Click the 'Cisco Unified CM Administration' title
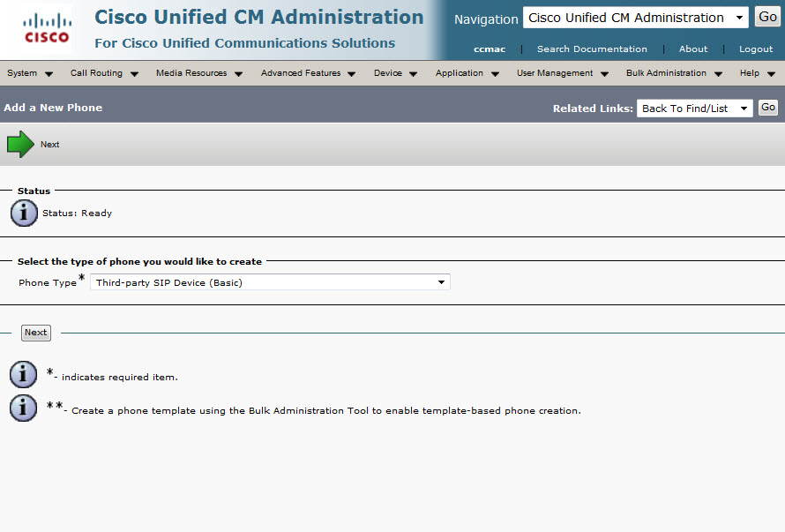This screenshot has height=532, width=785. click(259, 17)
